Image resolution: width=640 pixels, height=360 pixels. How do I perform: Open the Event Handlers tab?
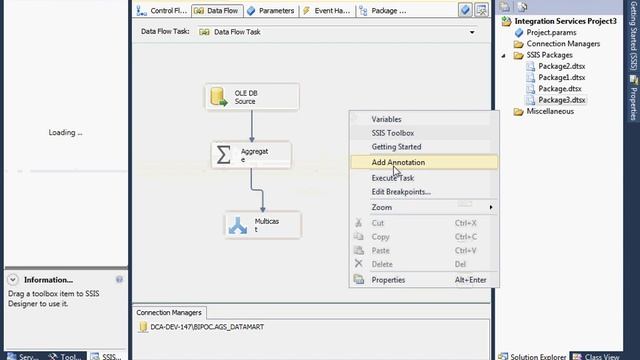tap(327, 11)
